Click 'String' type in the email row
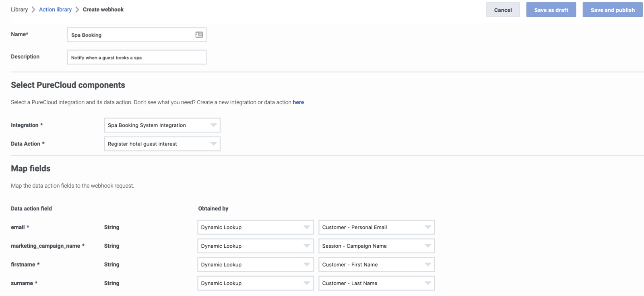644x296 pixels. click(111, 227)
